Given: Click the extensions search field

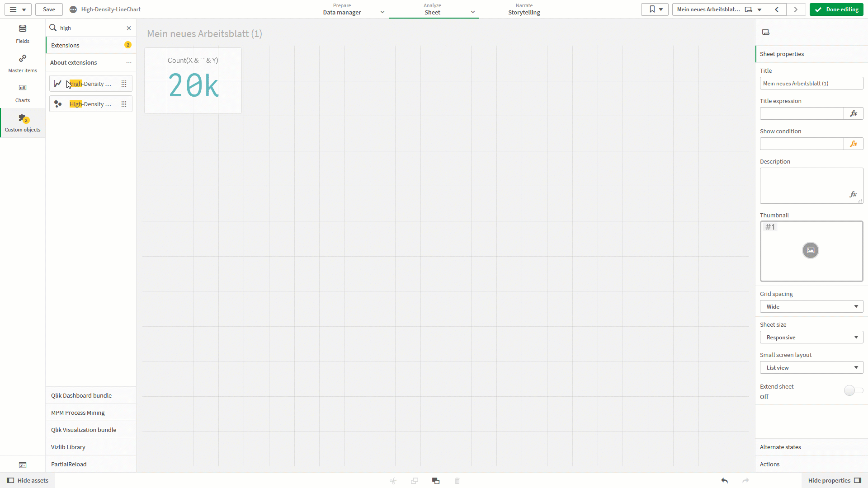Looking at the screenshot, I should pyautogui.click(x=86, y=28).
